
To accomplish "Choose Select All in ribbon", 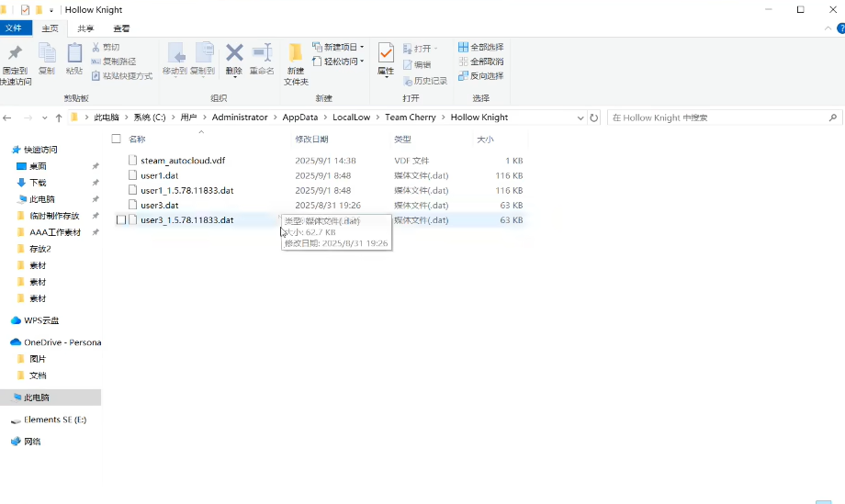I will (x=480, y=48).
